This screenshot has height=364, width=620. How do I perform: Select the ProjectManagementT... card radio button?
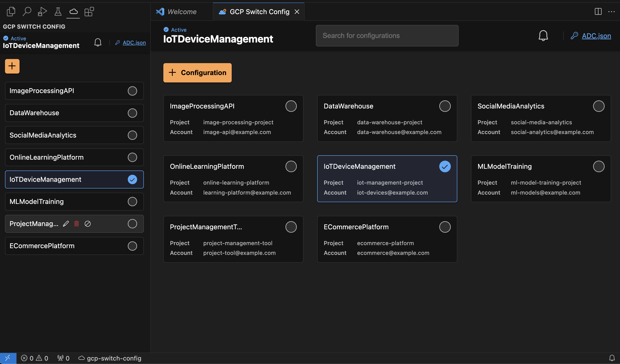(291, 227)
